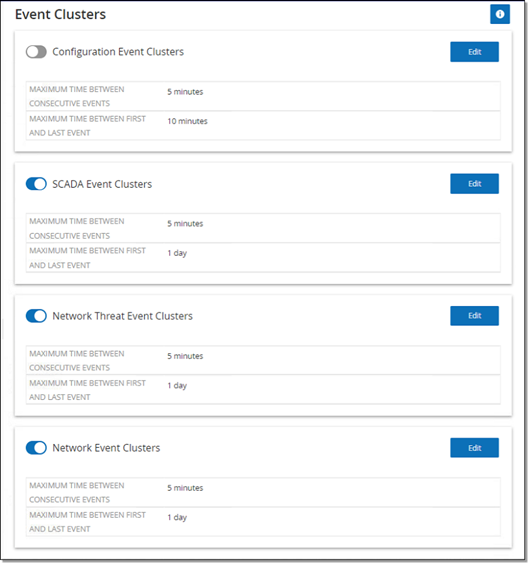Open Edit for Network Threat Event Clusters
The height and width of the screenshot is (563, 528).
point(474,316)
